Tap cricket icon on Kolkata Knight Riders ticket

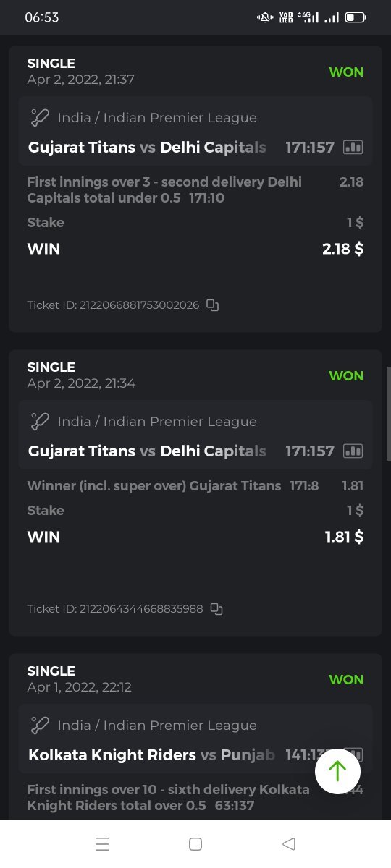[x=39, y=726]
